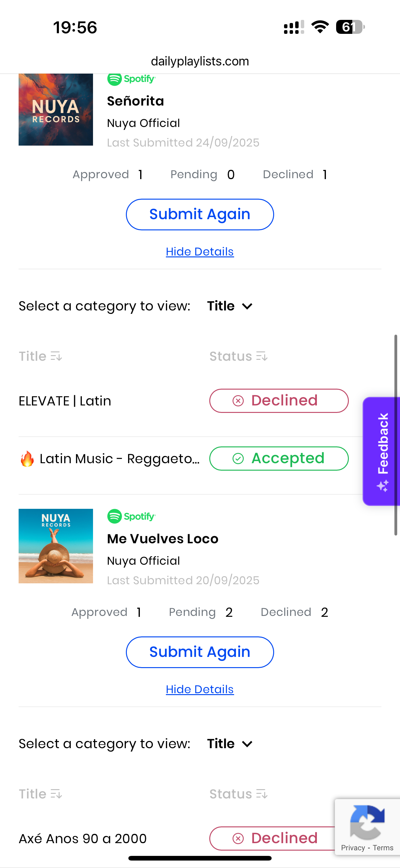This screenshot has width=400, height=868.
Task: Open the purple Feedback side tab
Action: (x=381, y=451)
